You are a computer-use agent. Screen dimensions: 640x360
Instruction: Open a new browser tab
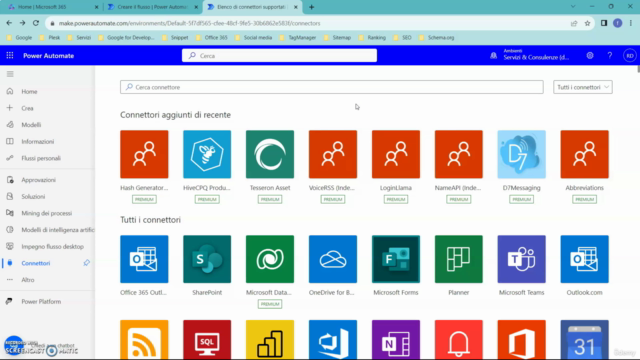click(x=311, y=7)
